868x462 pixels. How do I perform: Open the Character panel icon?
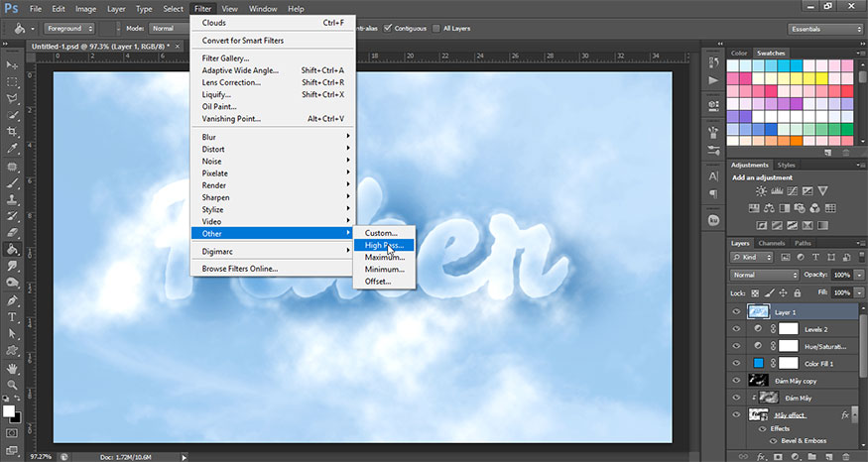[x=713, y=176]
